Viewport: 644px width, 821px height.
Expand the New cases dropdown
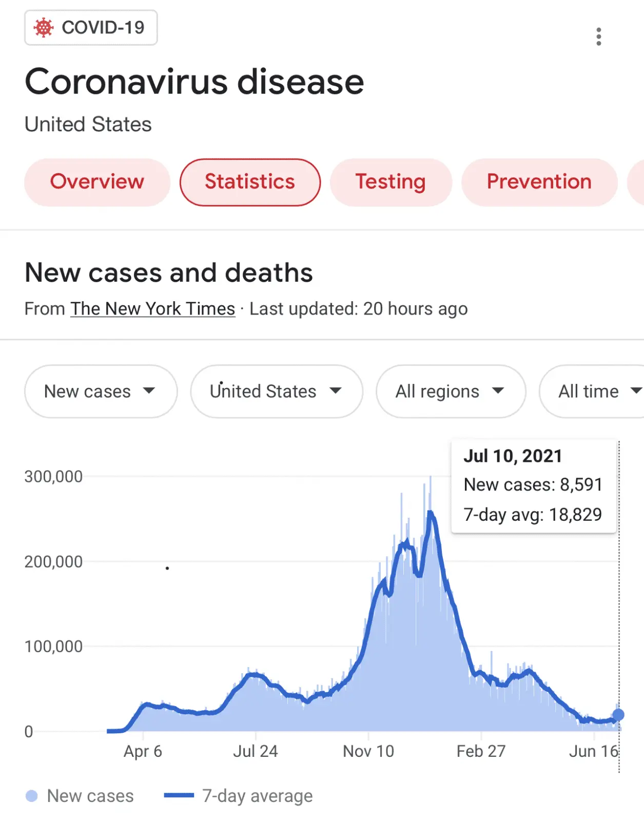pyautogui.click(x=101, y=392)
